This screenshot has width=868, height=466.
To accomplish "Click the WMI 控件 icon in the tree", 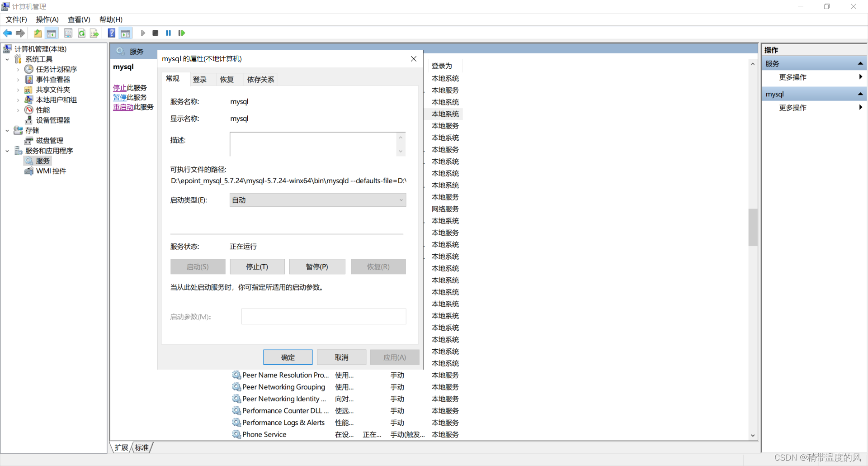I will [x=29, y=171].
